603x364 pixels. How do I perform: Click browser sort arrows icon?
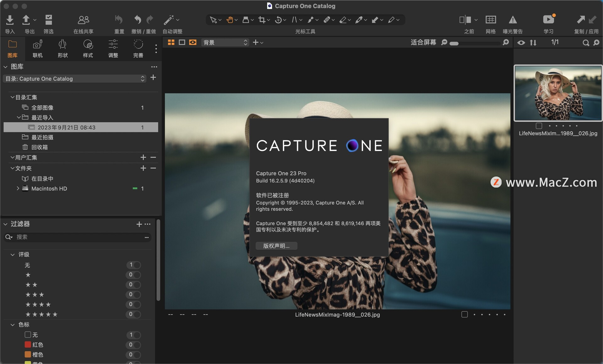point(533,42)
